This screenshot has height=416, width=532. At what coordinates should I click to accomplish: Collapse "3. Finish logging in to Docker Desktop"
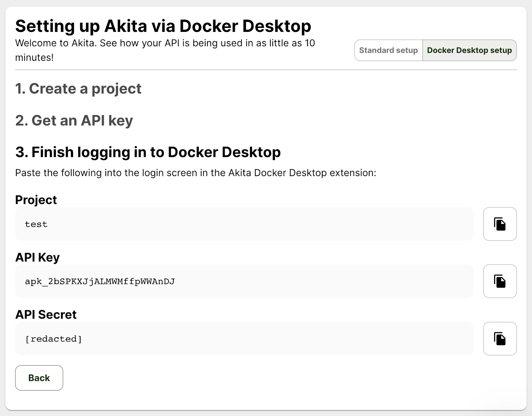click(x=148, y=152)
